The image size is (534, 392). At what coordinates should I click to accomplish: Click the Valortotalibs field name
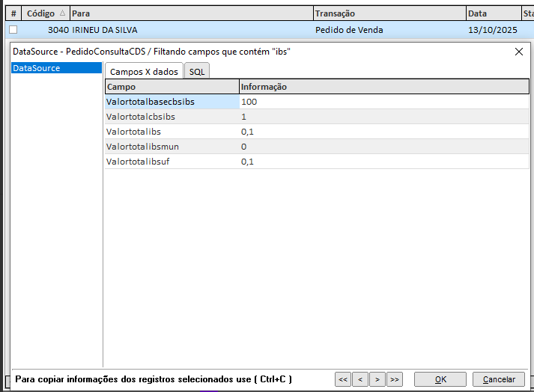pyautogui.click(x=134, y=132)
